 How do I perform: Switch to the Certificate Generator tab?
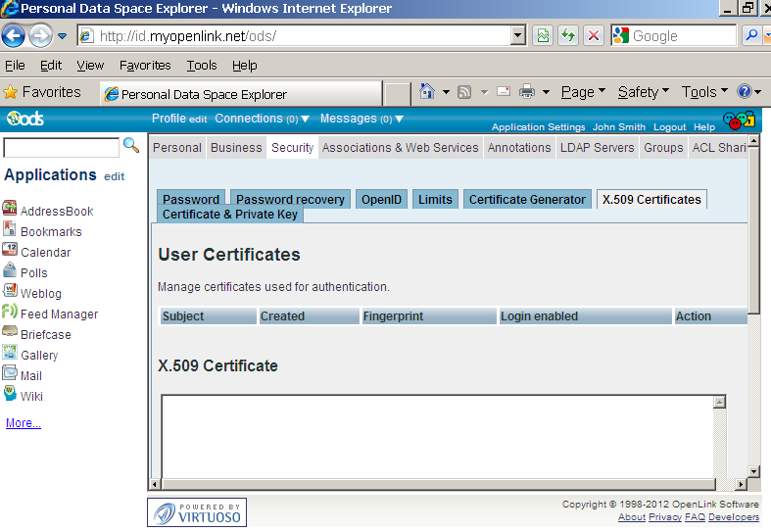click(527, 199)
